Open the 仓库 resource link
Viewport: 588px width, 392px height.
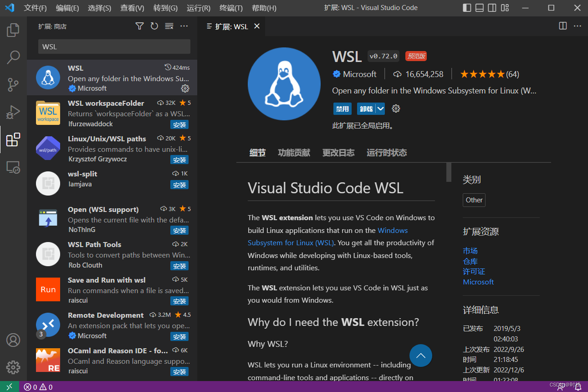click(470, 261)
